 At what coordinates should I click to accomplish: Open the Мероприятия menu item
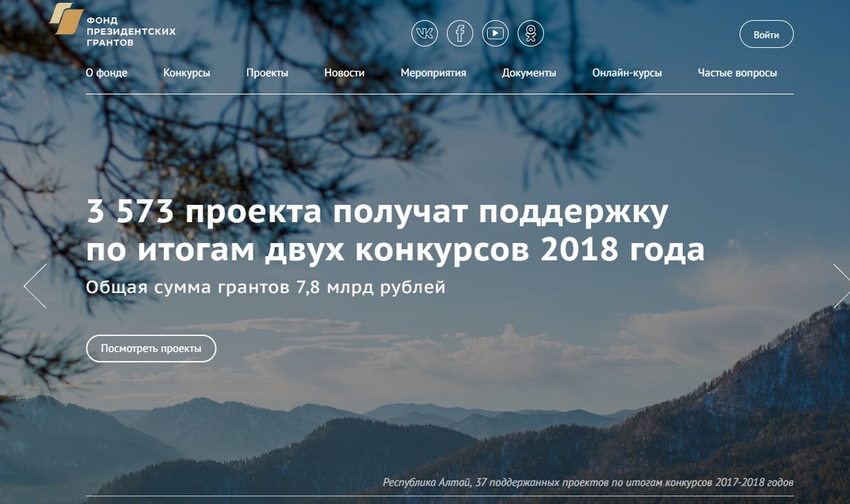(433, 73)
